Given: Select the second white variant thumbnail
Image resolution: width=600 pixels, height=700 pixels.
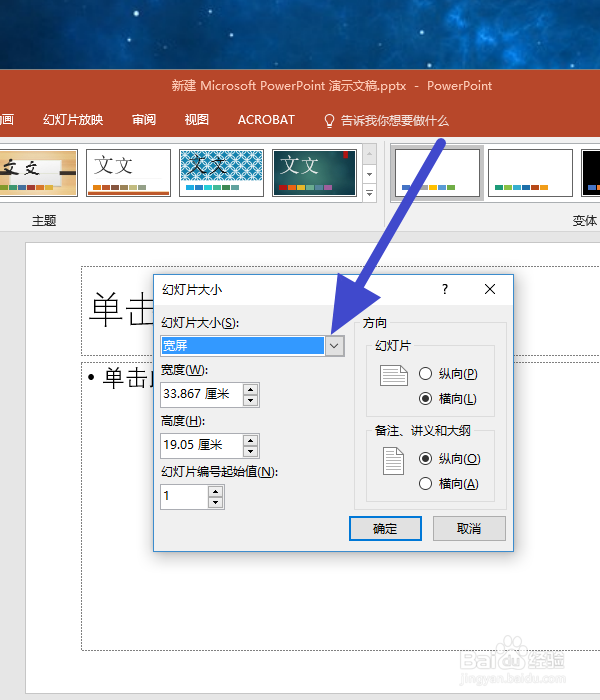Looking at the screenshot, I should (530, 173).
